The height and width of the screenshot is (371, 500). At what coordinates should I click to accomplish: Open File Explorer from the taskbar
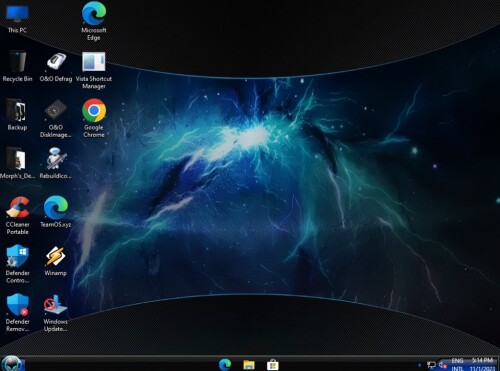point(249,365)
